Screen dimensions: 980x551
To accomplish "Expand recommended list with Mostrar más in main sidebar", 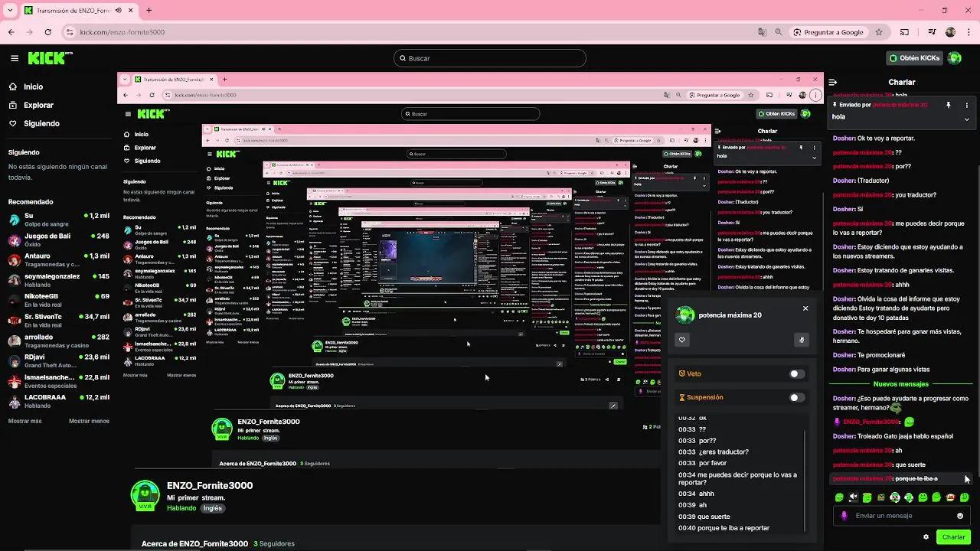I will (25, 421).
